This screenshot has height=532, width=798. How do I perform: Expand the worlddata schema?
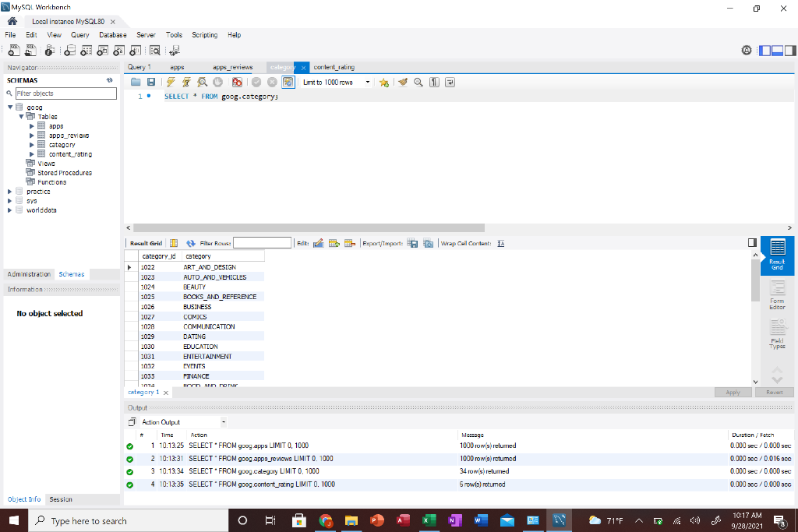[x=9, y=210]
